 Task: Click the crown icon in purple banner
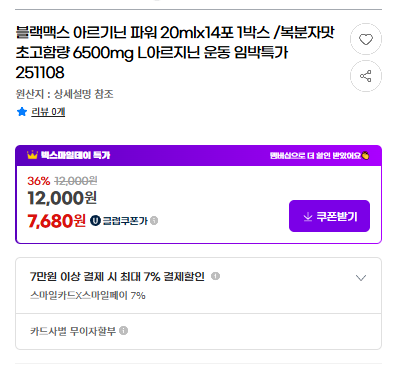coord(32,155)
